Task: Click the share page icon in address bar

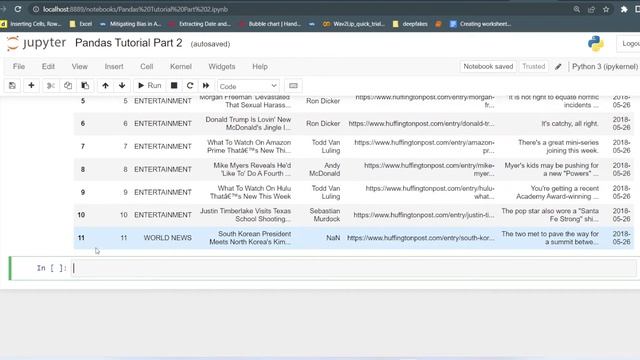Action: click(x=591, y=9)
